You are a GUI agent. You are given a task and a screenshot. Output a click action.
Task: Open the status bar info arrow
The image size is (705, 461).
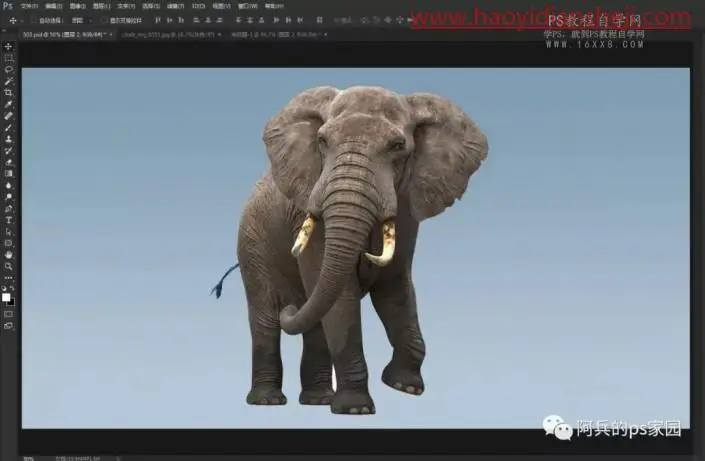118,458
